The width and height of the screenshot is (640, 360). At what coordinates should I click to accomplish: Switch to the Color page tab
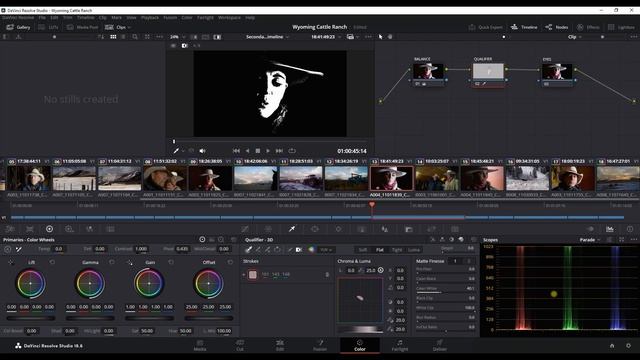(360, 345)
